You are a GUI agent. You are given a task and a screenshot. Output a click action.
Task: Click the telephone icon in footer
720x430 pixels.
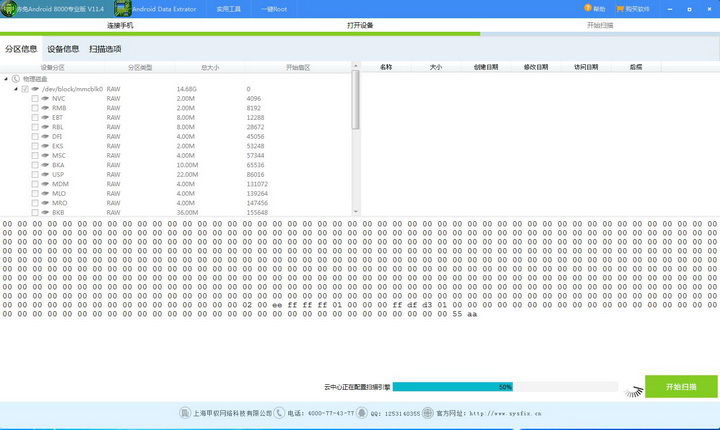pyautogui.click(x=279, y=413)
